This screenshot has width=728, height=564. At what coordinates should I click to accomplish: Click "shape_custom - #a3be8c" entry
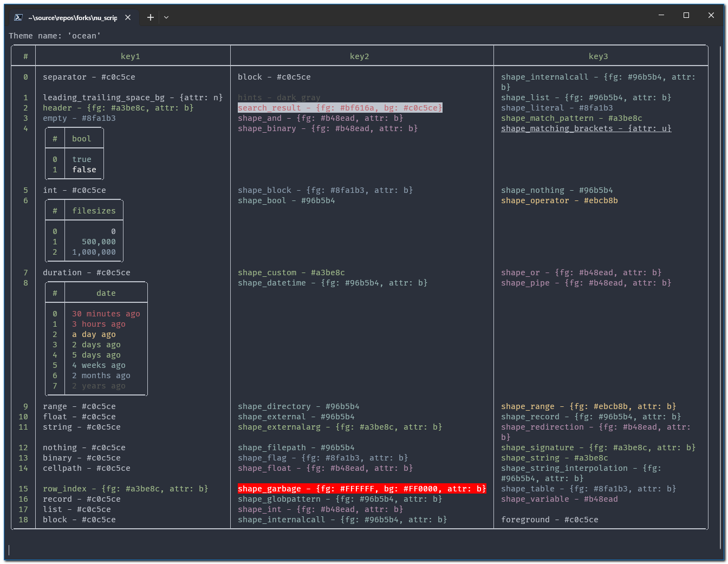coord(291,273)
